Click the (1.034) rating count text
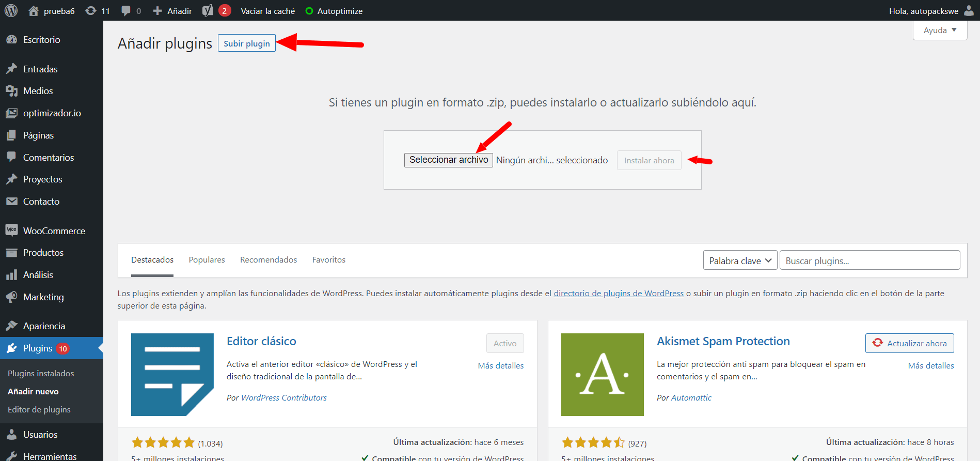 [x=210, y=443]
